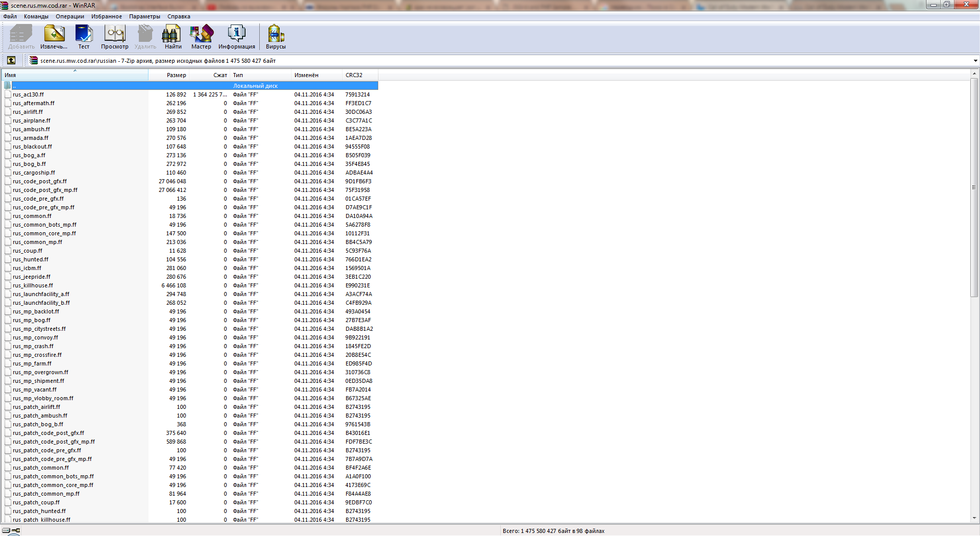This screenshot has width=980, height=536.
Task: Open the address bar path dropdown
Action: (x=975, y=61)
